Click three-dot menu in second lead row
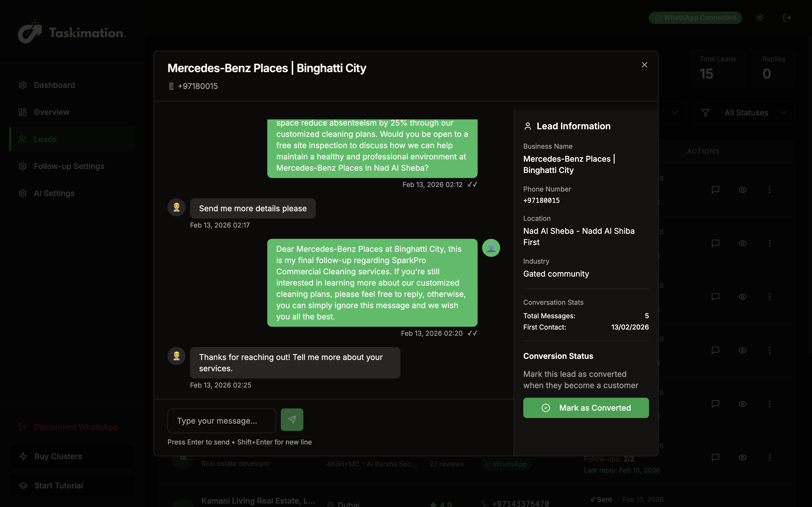 tap(769, 243)
